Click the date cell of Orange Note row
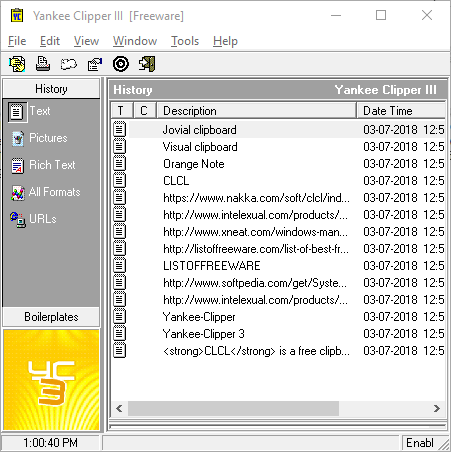 404,164
